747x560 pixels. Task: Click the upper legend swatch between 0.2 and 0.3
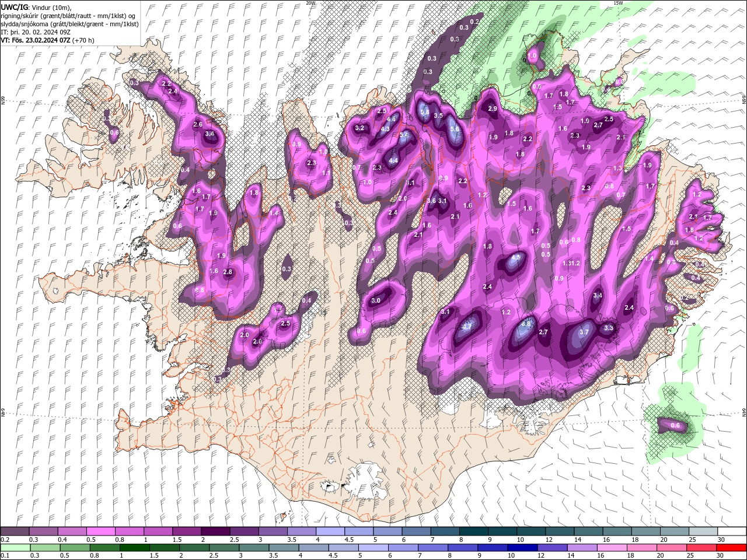(x=15, y=531)
